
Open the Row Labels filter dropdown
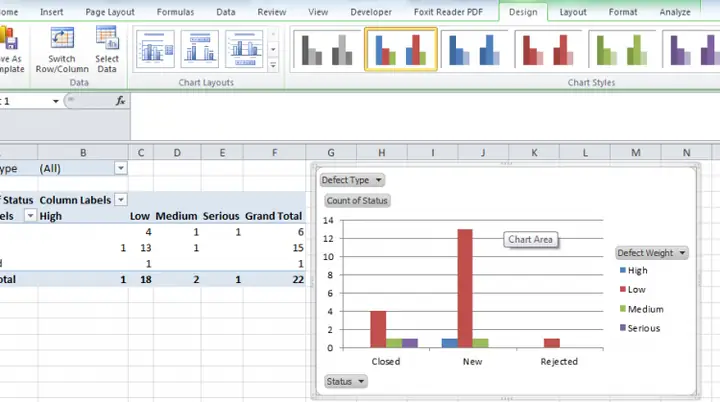[30, 216]
